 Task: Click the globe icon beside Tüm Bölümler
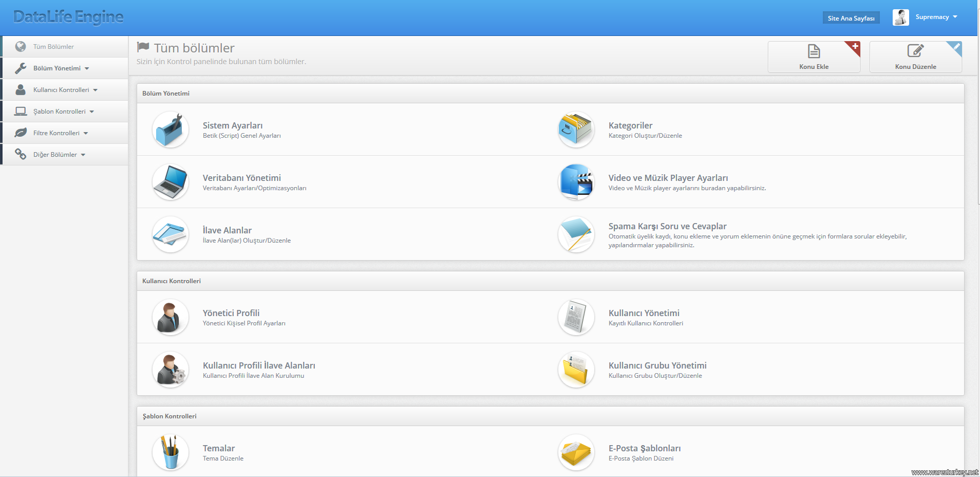(x=21, y=47)
